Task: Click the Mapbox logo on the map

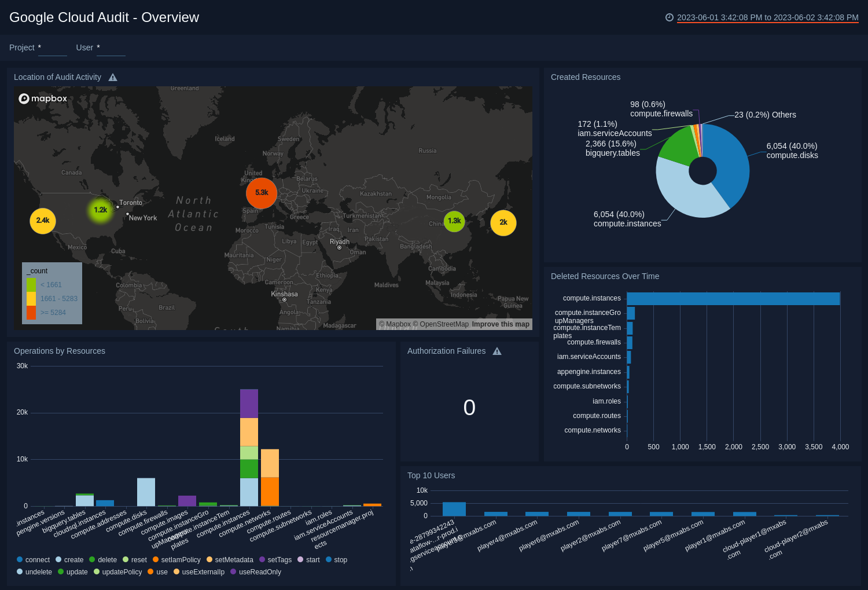Action: pos(43,98)
